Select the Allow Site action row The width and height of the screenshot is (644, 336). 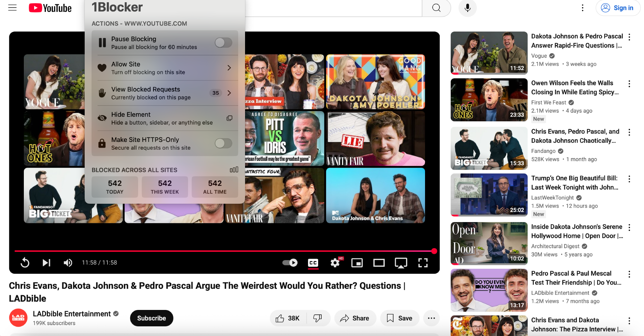165,68
